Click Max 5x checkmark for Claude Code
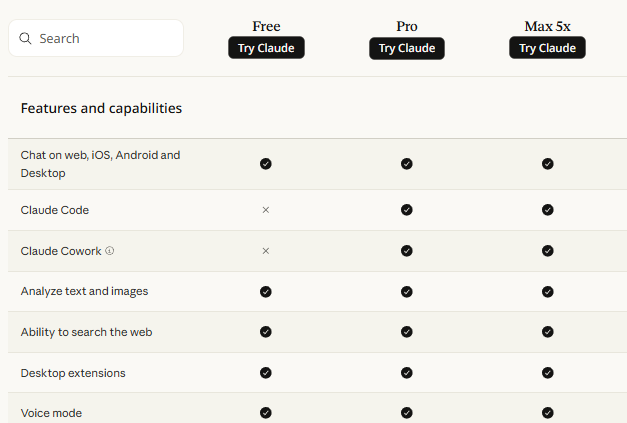 (x=548, y=210)
